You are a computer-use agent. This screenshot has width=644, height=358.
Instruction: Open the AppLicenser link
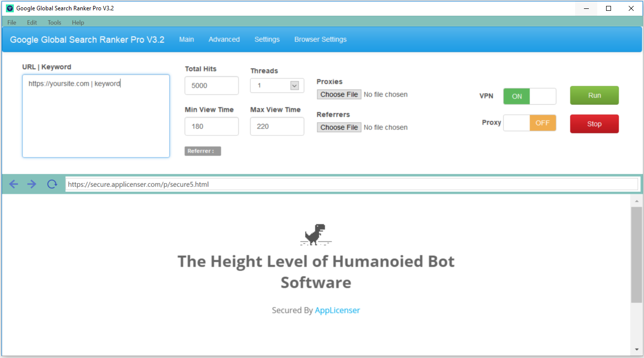[337, 310]
